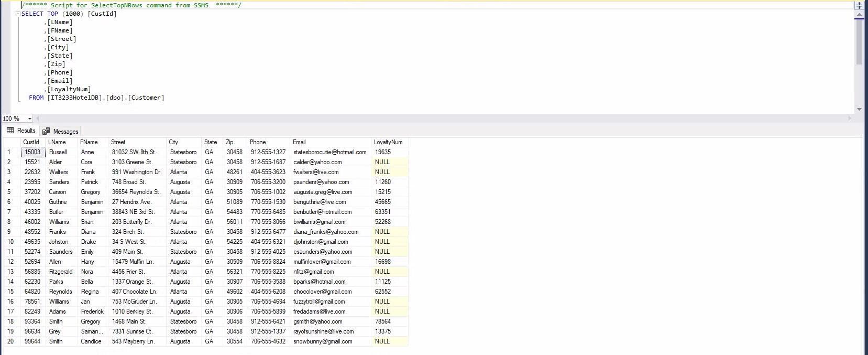Select the LName column header
The width and height of the screenshot is (868, 355).
(61, 142)
